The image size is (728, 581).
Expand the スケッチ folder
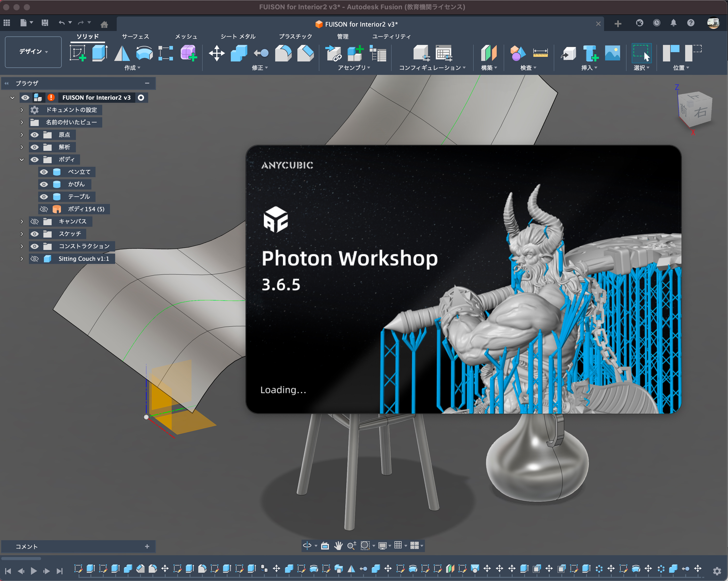(x=22, y=234)
